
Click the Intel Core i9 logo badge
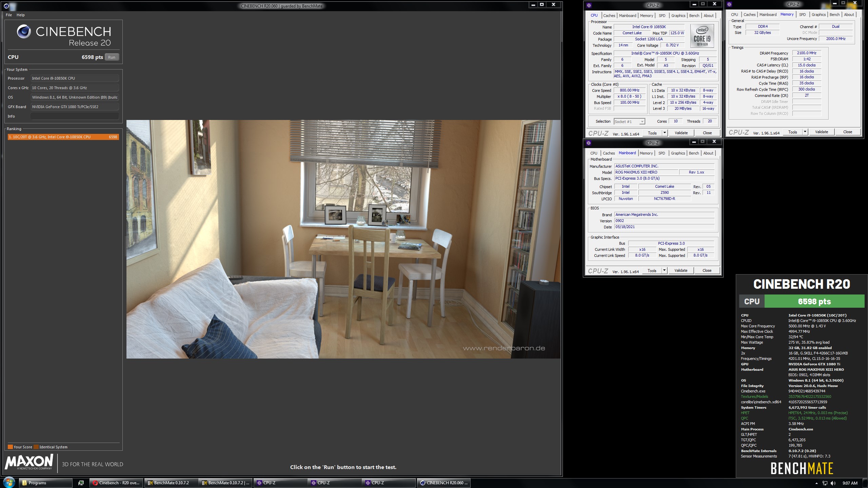pyautogui.click(x=702, y=36)
